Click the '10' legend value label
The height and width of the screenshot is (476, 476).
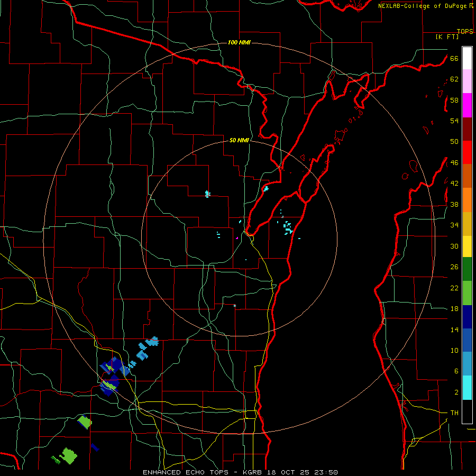click(x=454, y=351)
